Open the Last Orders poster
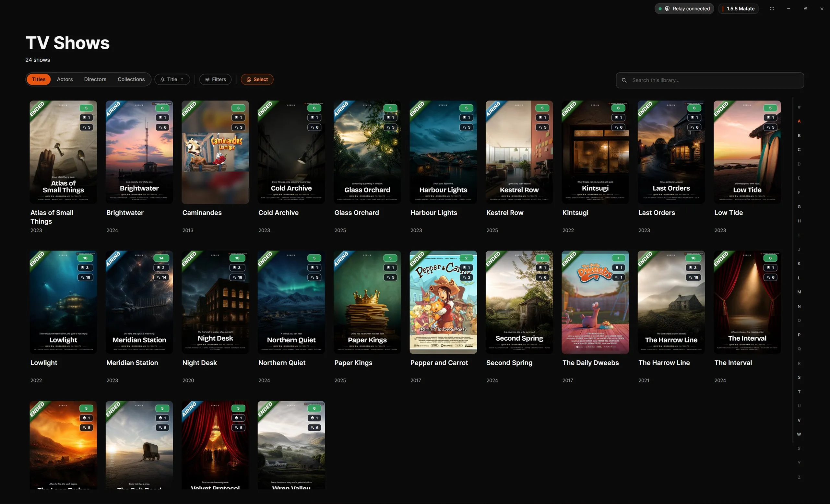Screen dimensions: 830x504 click(671, 152)
